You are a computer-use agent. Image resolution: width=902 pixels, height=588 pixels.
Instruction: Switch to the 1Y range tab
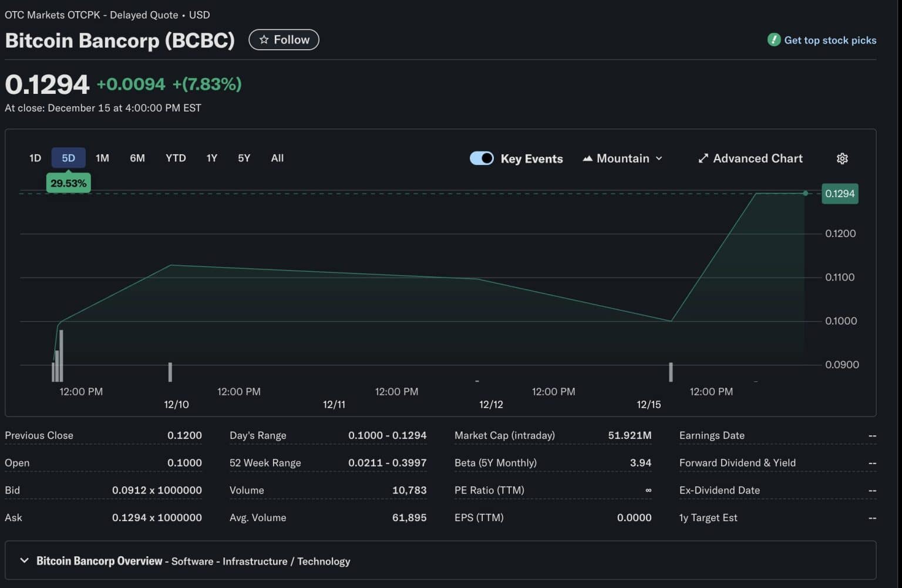(212, 158)
